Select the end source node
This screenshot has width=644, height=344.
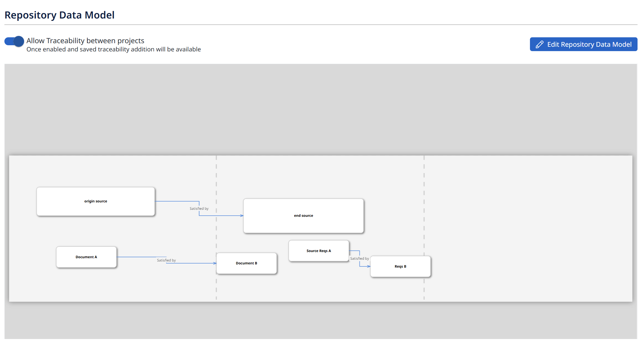tap(304, 216)
